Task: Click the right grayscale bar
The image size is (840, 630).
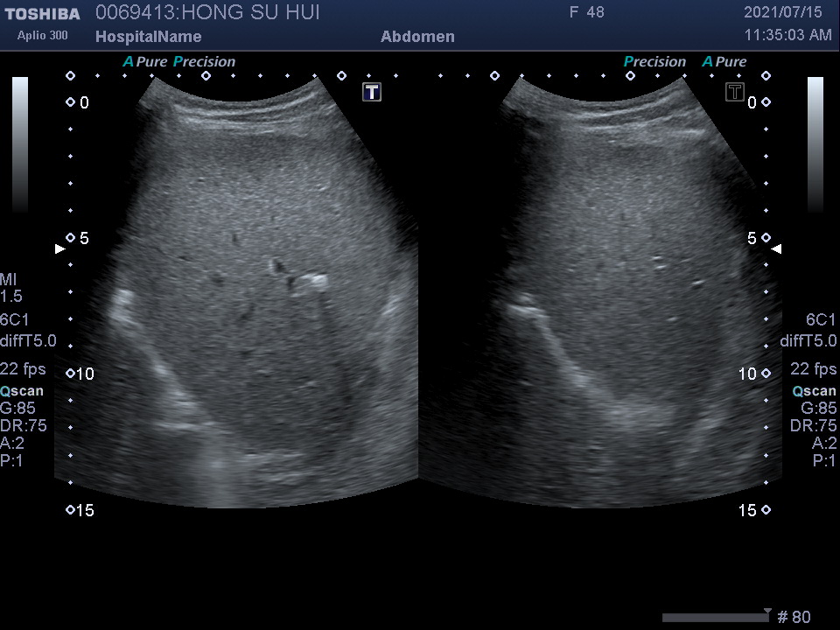Action: click(x=815, y=144)
